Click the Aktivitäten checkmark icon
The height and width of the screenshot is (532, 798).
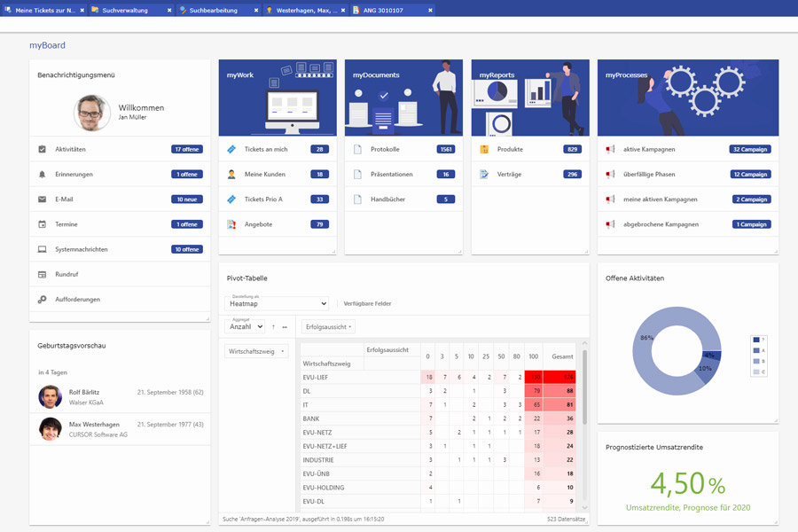42,150
